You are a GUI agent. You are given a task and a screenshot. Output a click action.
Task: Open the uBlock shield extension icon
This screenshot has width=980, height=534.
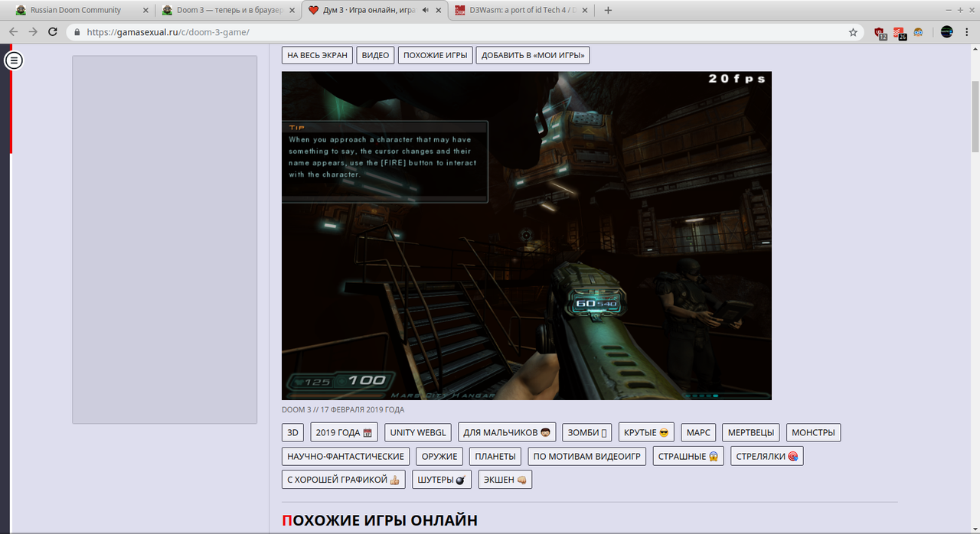pos(880,33)
